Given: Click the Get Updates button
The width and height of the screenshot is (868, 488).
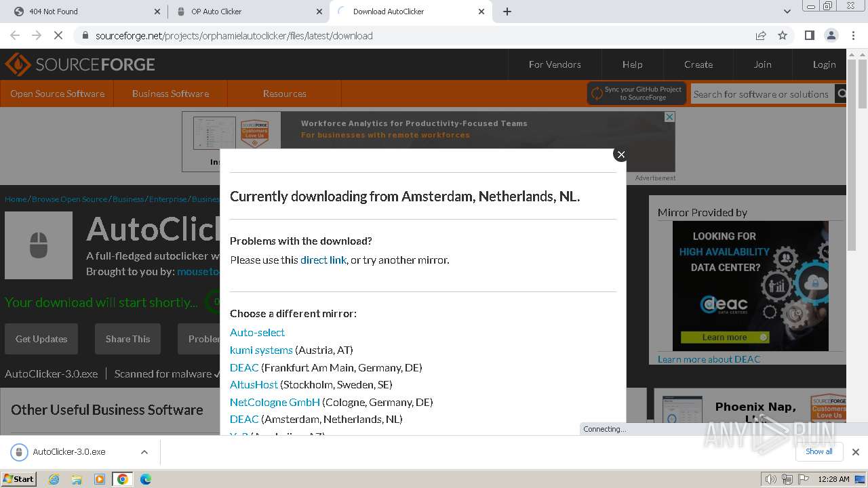Looking at the screenshot, I should point(41,339).
